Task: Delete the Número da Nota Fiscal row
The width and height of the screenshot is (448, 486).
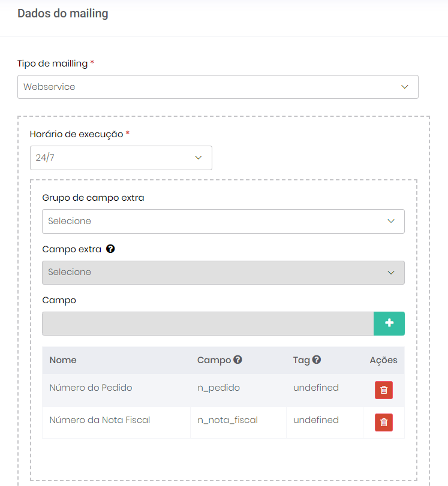Action: (384, 422)
